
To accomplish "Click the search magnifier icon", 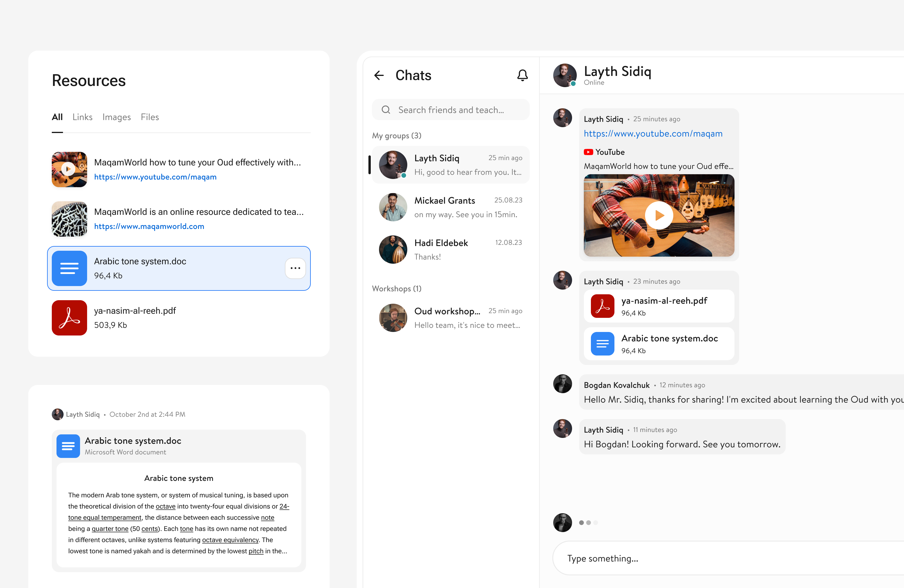I will coord(386,110).
